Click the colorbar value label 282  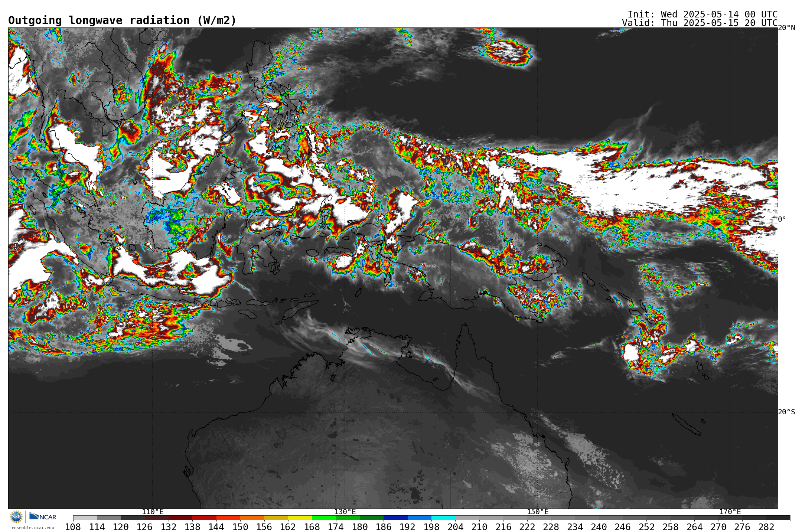pos(766,527)
